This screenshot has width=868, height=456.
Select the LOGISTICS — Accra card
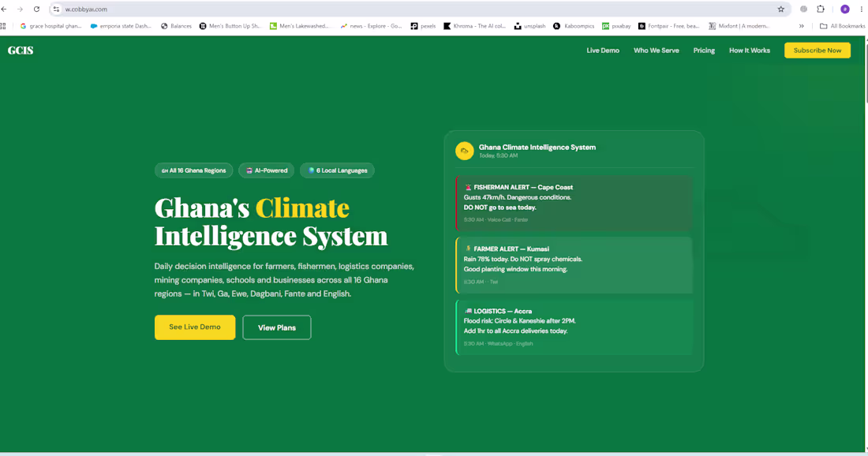[x=574, y=327]
